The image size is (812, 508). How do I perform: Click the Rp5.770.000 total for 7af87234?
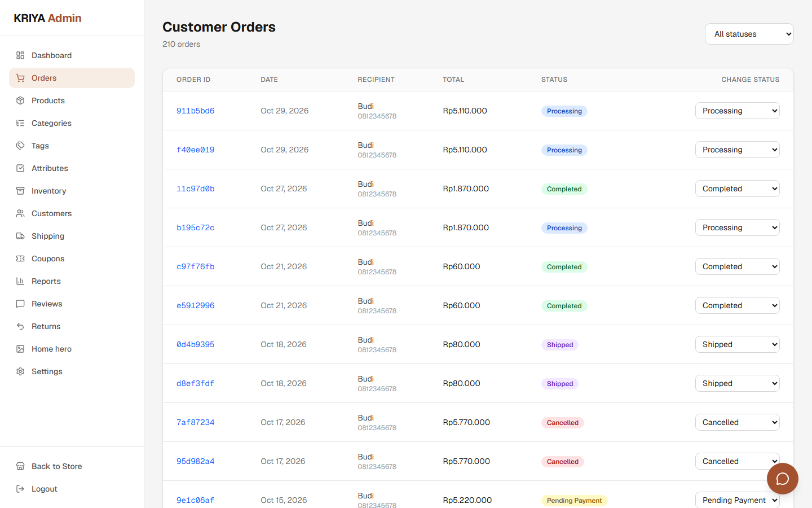466,422
